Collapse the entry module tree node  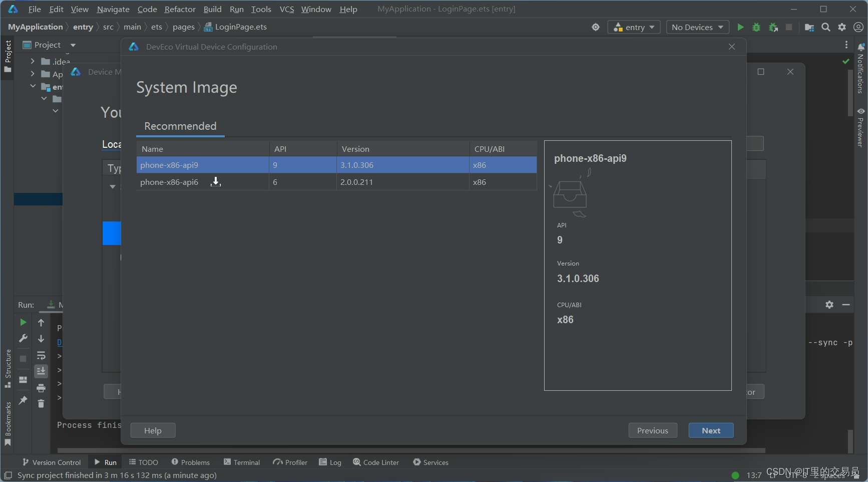[33, 86]
